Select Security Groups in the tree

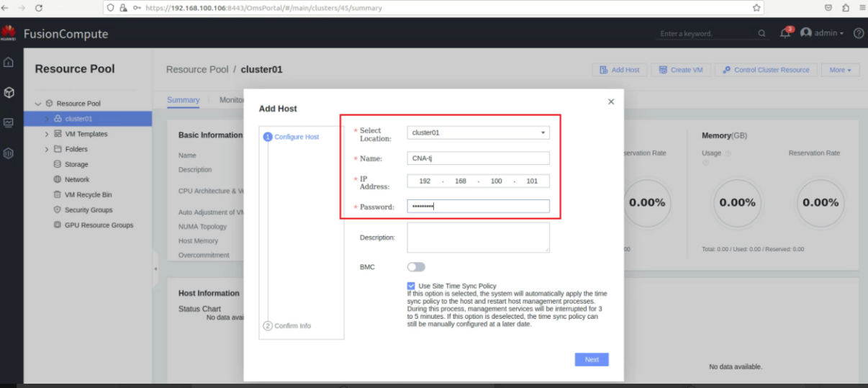[89, 209]
